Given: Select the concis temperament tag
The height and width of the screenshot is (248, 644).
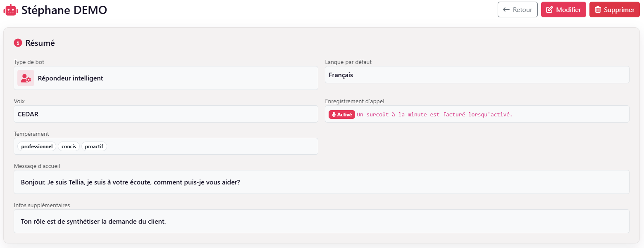Looking at the screenshot, I should pos(69,146).
